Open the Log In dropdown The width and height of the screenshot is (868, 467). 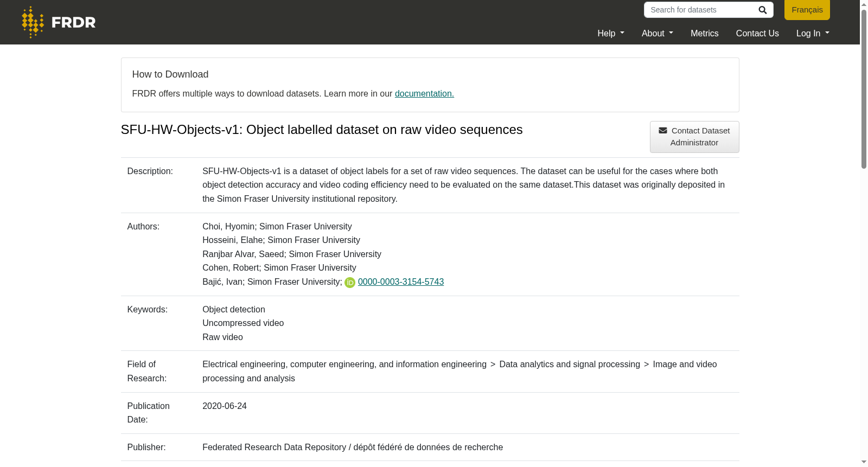pos(813,33)
